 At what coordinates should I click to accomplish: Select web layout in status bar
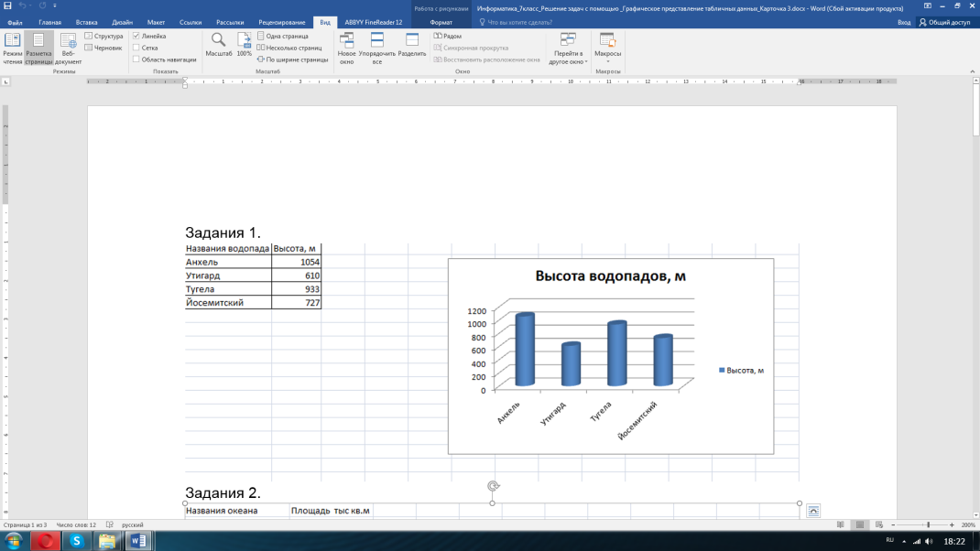coord(879,524)
